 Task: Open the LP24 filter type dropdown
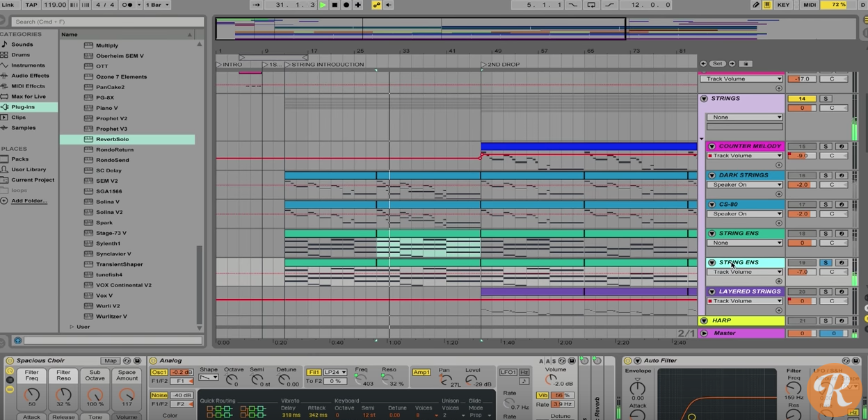click(335, 373)
